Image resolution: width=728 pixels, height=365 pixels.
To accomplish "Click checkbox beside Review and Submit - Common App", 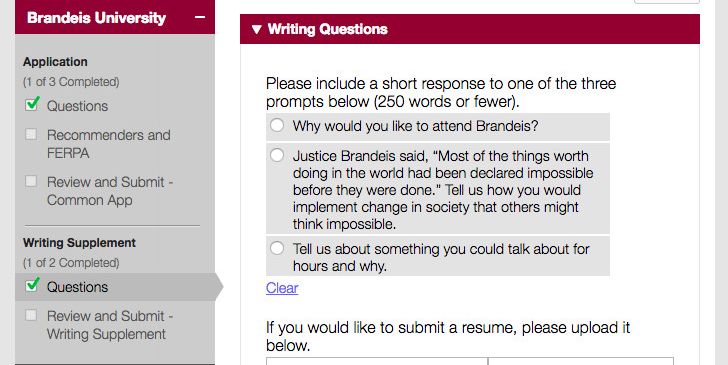I will point(31,181).
